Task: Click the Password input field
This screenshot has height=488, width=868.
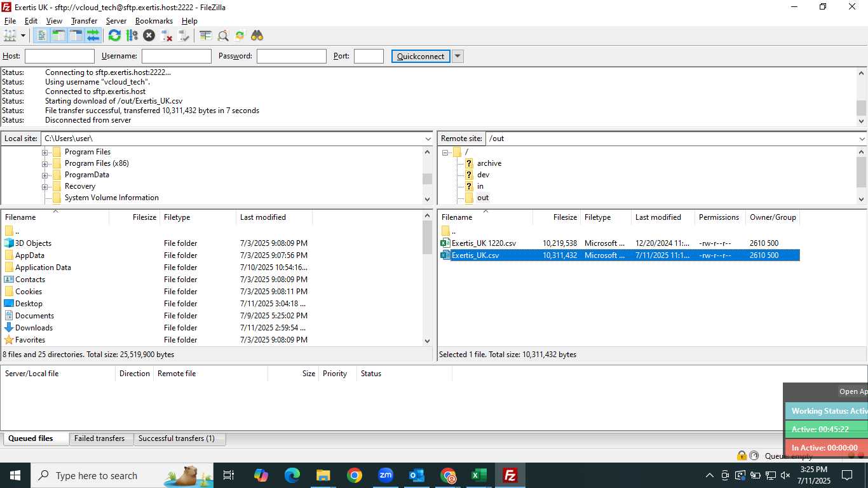Action: (292, 56)
